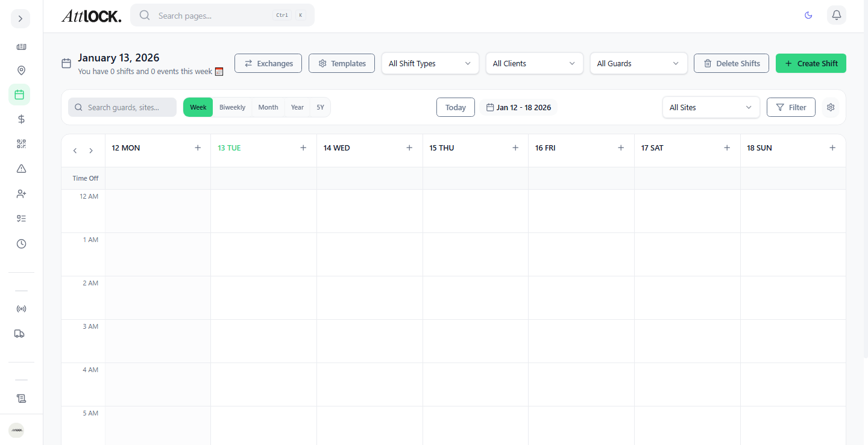Click the Create Shift button
Viewport: 868px width, 445px height.
click(x=811, y=63)
